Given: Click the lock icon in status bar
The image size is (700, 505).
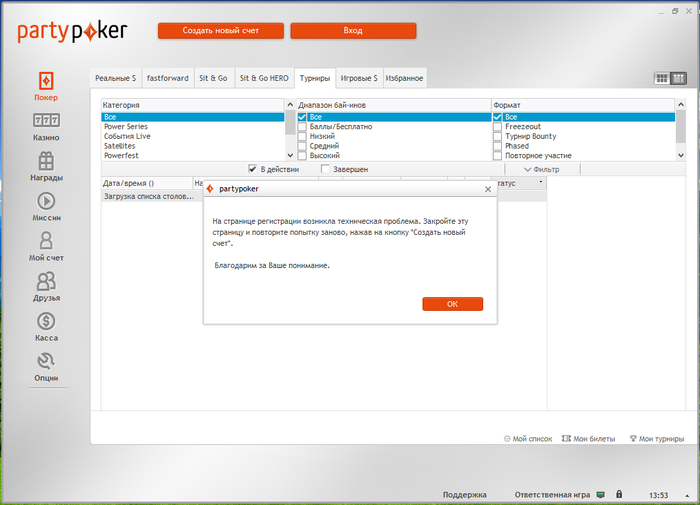Looking at the screenshot, I should (619, 494).
